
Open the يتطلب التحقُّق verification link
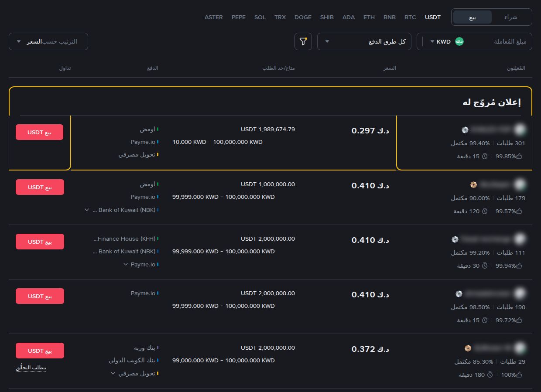click(x=31, y=368)
